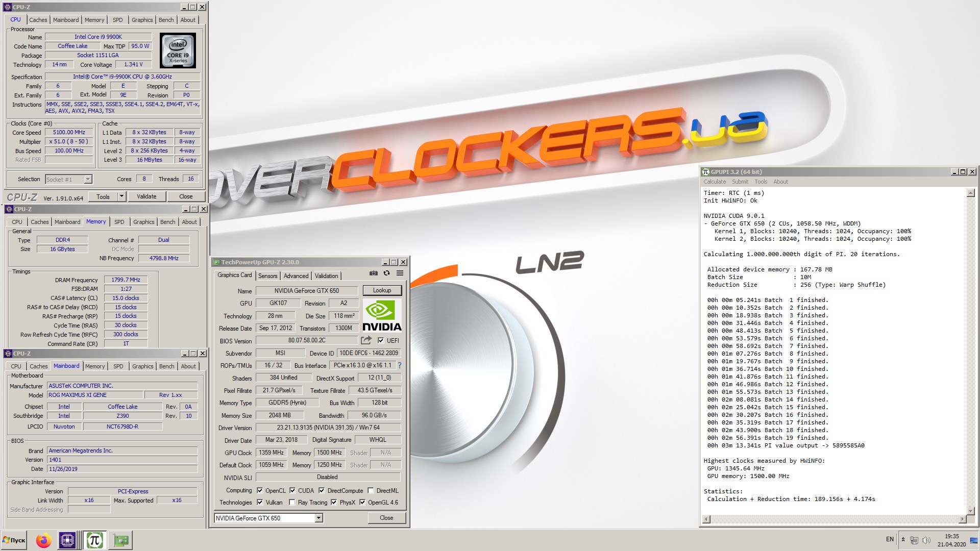Click the DRAM Frequency value '1799.7 MHz'

pos(126,280)
